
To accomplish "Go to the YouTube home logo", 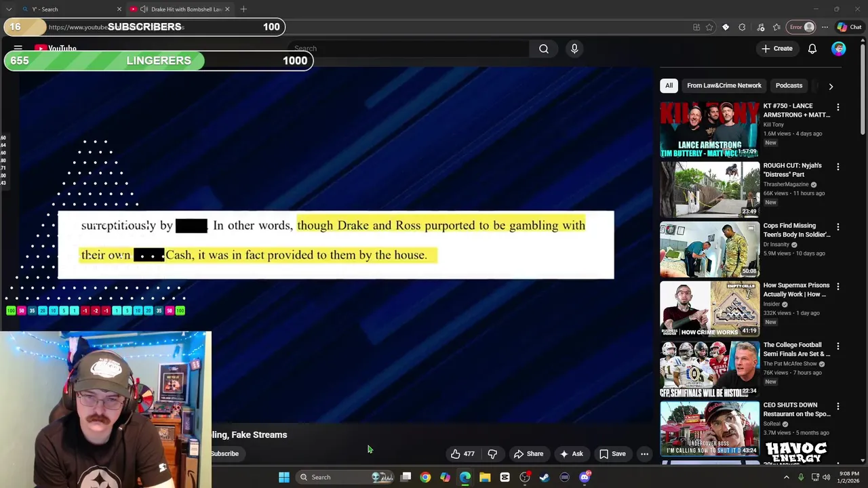I will click(x=56, y=49).
